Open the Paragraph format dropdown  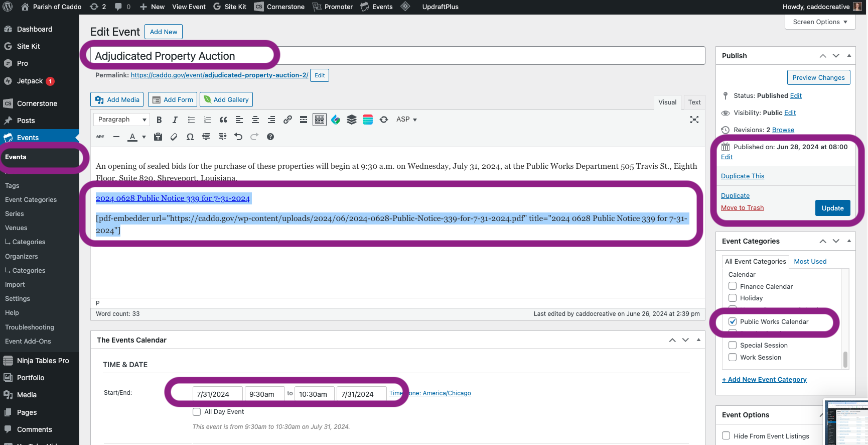(121, 120)
